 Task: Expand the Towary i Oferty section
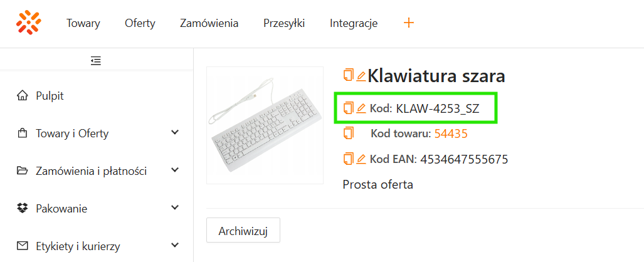click(175, 133)
